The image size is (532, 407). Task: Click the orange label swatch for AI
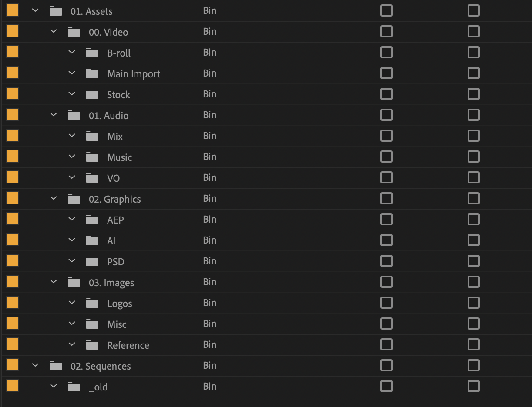point(13,240)
